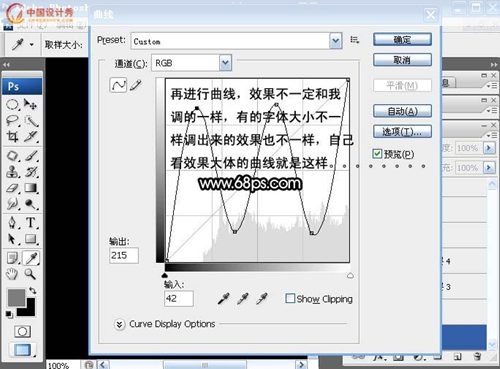Viewport: 500px width, 369px height.
Task: Select the Zoom magnifier tool
Action: [x=31, y=274]
